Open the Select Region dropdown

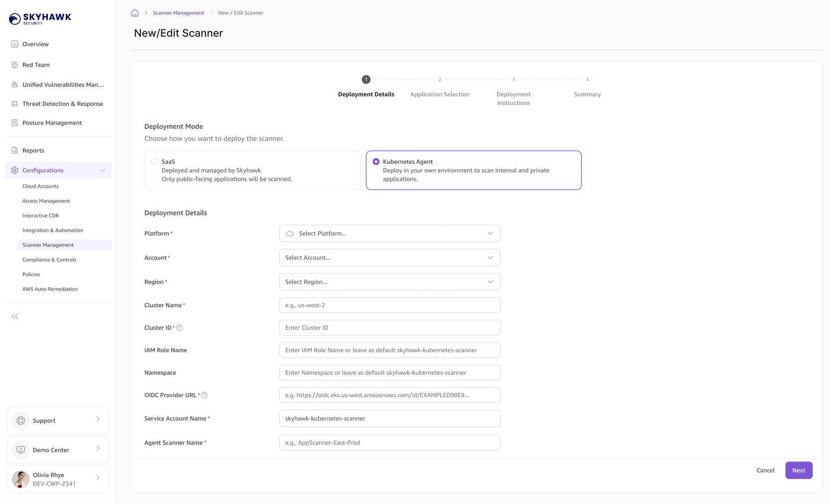pos(390,282)
